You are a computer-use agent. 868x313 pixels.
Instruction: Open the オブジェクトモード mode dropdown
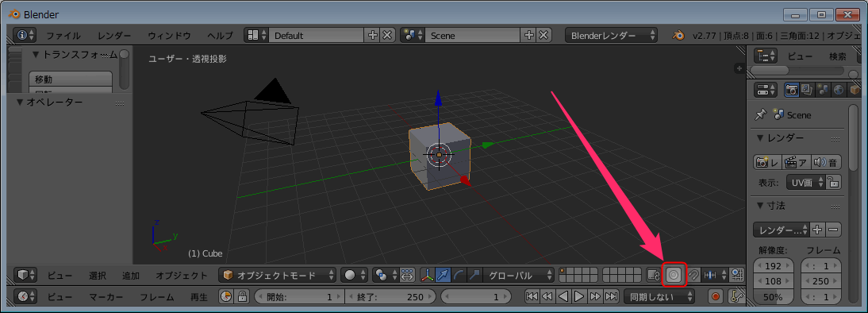pyautogui.click(x=278, y=275)
